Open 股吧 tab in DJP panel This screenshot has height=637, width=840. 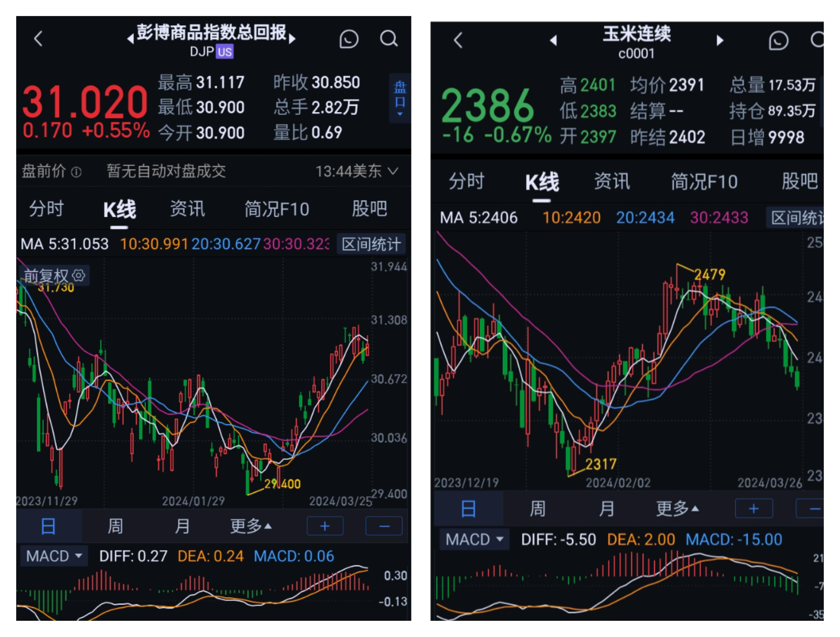tap(370, 209)
